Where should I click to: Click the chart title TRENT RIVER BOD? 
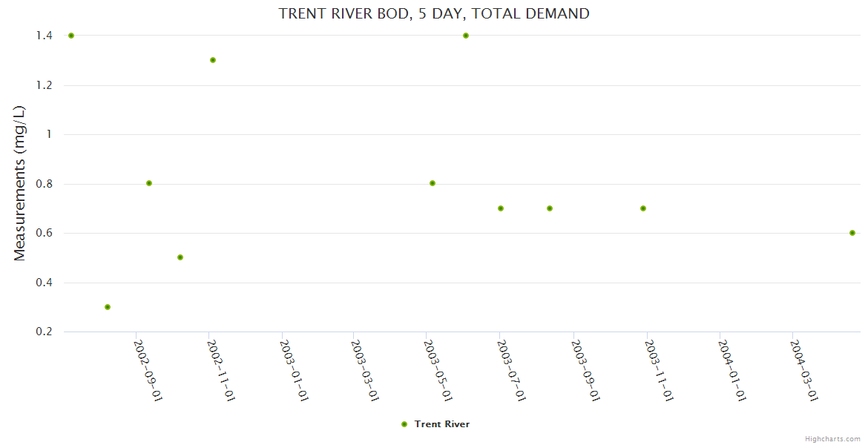[x=434, y=13]
